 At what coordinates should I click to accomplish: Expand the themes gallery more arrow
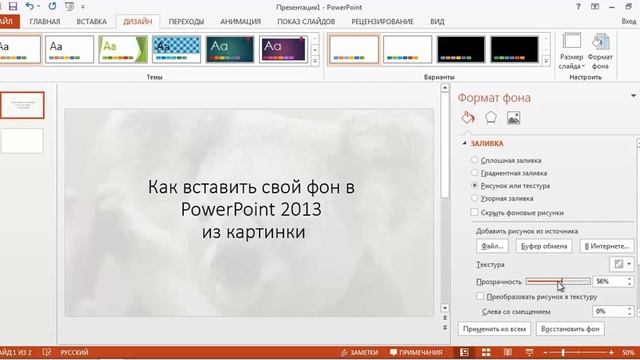pyautogui.click(x=315, y=61)
